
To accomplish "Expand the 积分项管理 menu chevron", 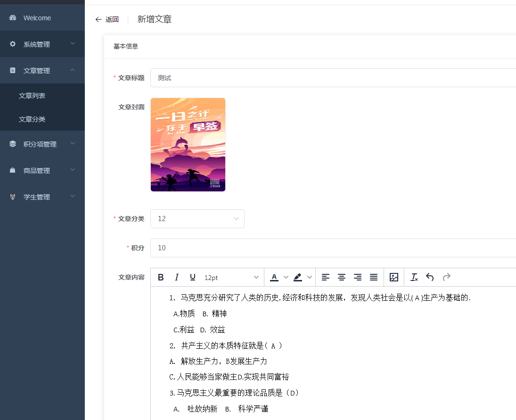I will tap(73, 143).
